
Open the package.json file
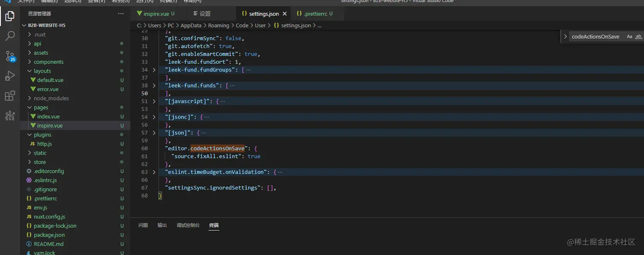coord(75,235)
